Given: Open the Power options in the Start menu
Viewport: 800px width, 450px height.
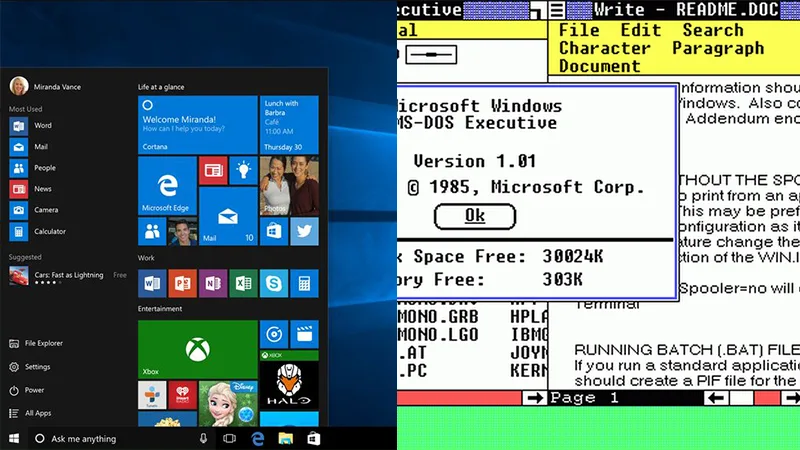Looking at the screenshot, I should click(27, 390).
